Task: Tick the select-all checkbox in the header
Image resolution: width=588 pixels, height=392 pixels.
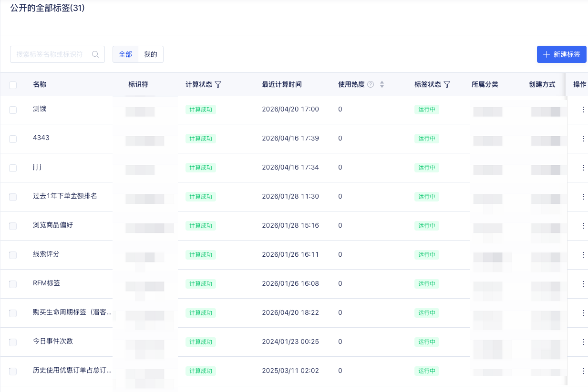Action: pyautogui.click(x=13, y=85)
